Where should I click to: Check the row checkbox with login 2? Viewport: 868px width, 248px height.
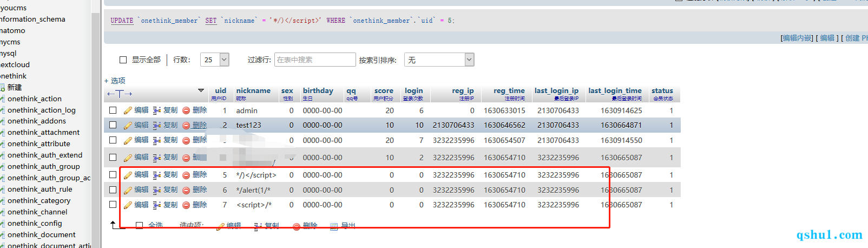(113, 158)
